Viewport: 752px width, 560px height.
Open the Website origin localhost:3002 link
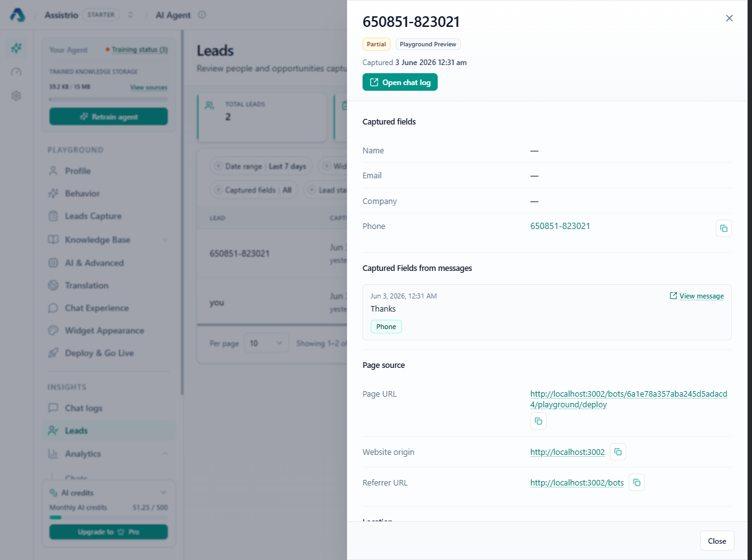coord(567,452)
